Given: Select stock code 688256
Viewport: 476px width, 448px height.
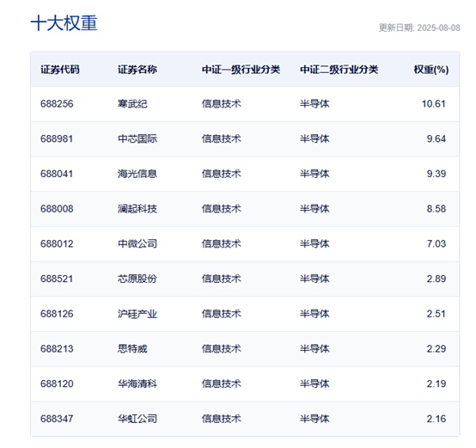Looking at the screenshot, I should pyautogui.click(x=57, y=104).
